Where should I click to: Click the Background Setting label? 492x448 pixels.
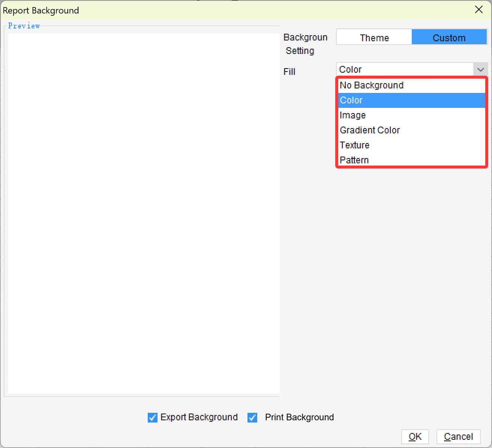(x=305, y=44)
